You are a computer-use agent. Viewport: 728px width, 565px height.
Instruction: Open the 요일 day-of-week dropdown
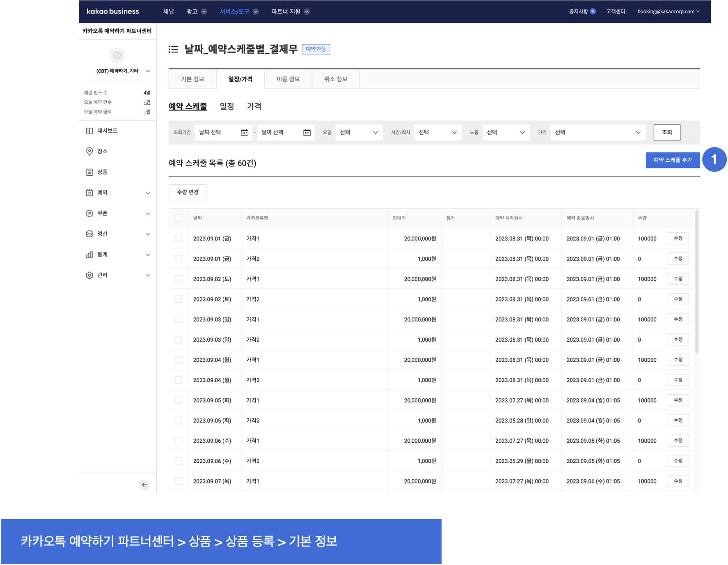point(359,133)
